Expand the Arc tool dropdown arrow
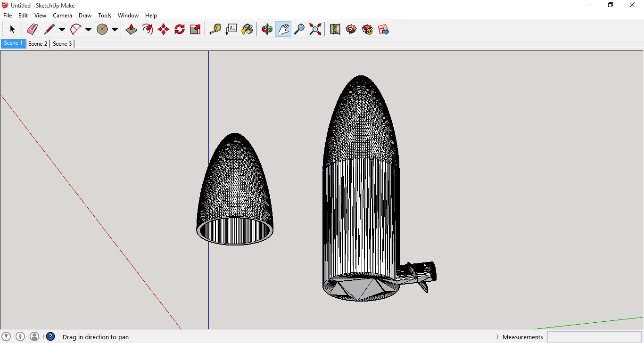The height and width of the screenshot is (343, 644). (88, 29)
